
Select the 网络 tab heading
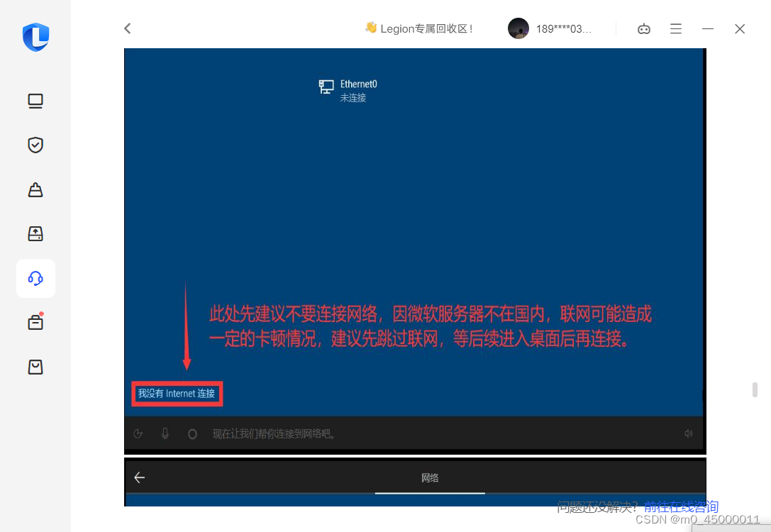tap(430, 478)
